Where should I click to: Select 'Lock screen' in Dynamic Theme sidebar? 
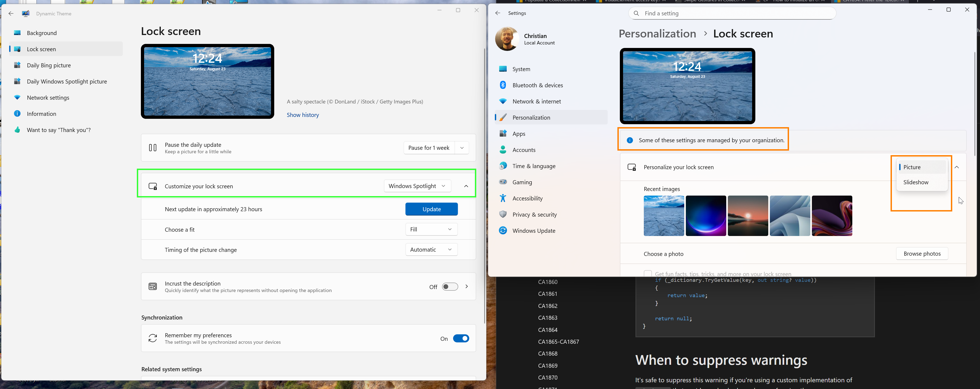[66, 49]
